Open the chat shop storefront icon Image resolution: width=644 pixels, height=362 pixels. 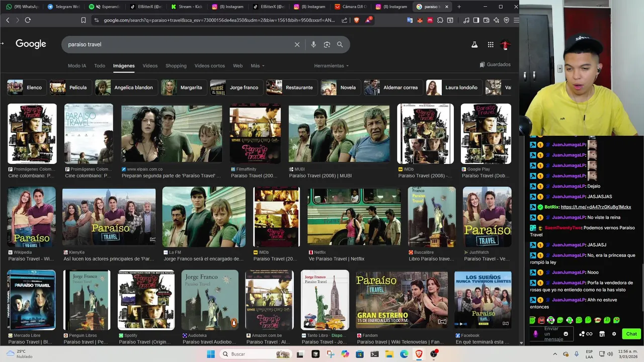point(602,334)
